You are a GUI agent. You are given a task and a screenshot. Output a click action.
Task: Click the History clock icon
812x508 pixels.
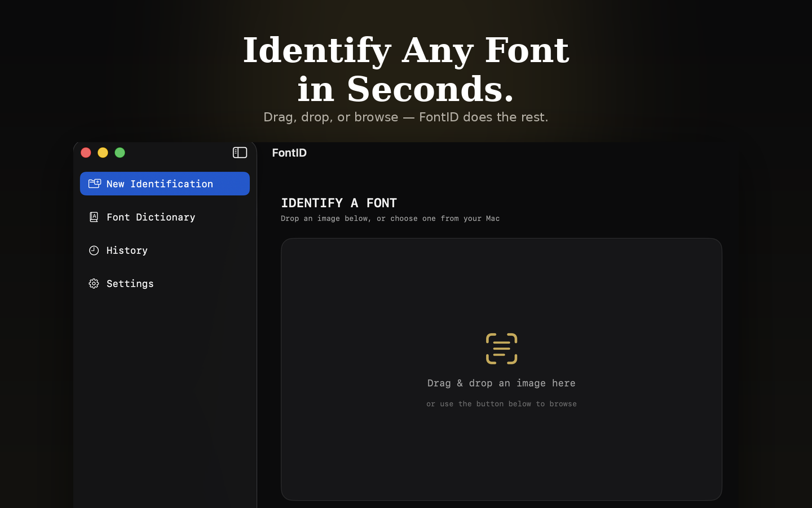pyautogui.click(x=94, y=250)
